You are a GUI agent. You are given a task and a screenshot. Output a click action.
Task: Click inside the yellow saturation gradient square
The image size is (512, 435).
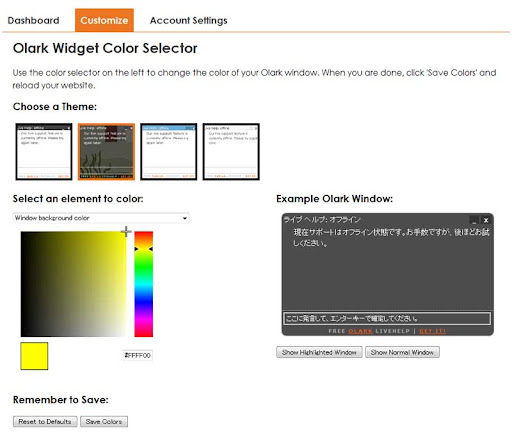[73, 284]
